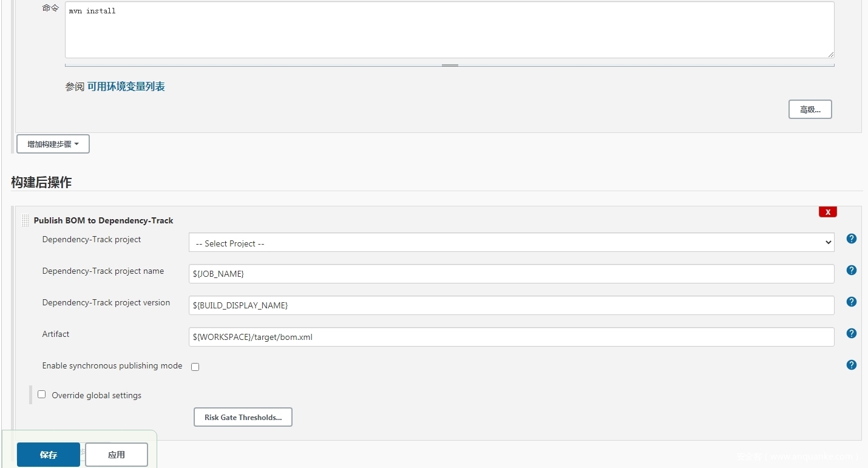Click the project name input field
Viewport: 868px width, 468px height.
click(511, 274)
